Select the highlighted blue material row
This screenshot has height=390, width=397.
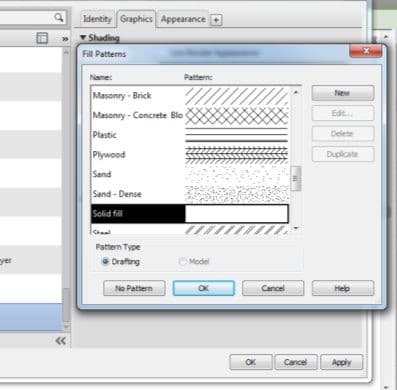pyautogui.click(x=31, y=317)
